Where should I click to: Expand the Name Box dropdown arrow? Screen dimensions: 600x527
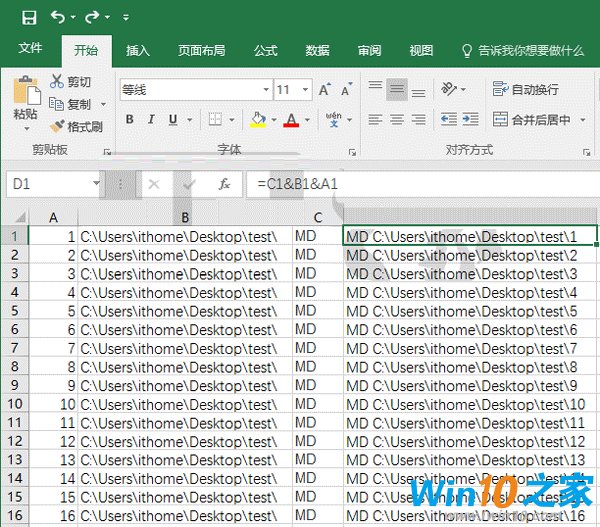click(x=96, y=185)
